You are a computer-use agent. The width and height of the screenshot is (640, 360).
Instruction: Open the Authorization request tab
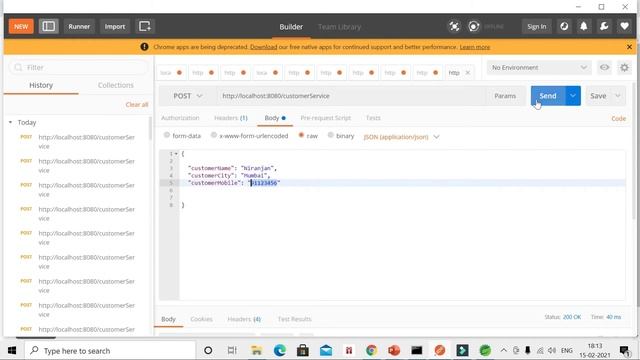pyautogui.click(x=180, y=118)
